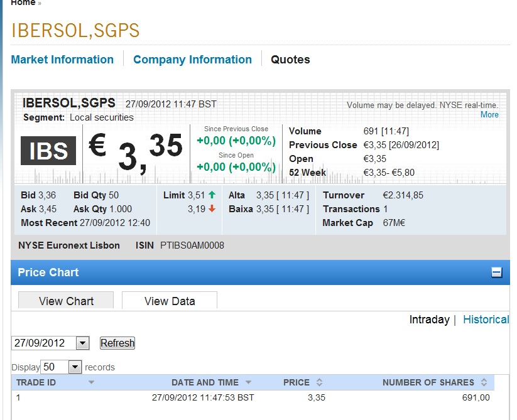Click the Segment value Local securities
Image resolution: width=517 pixels, height=420 pixels.
tap(102, 117)
